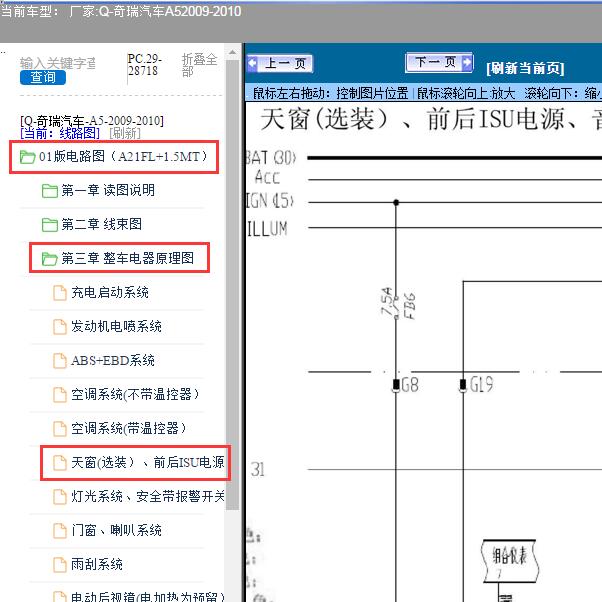Click the right arrow icon on 下一页
Screen dimensions: 602x602
[x=466, y=62]
